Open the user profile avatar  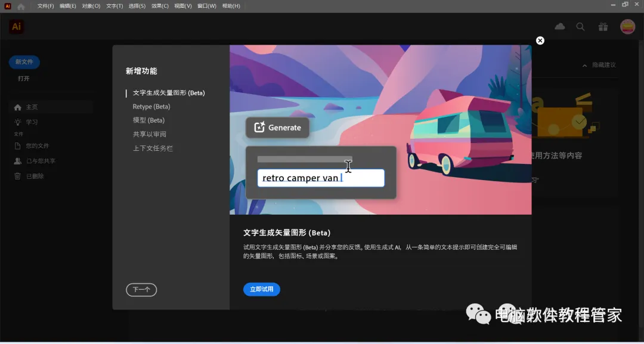coord(627,27)
